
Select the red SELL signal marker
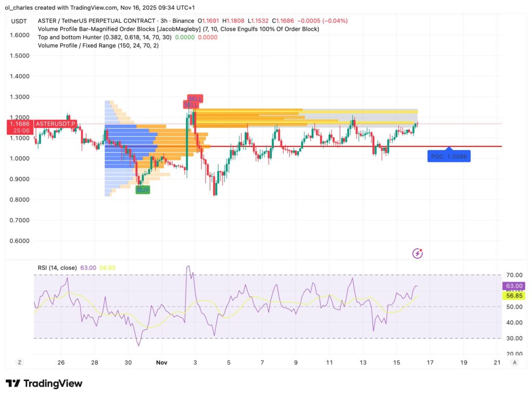tap(194, 99)
